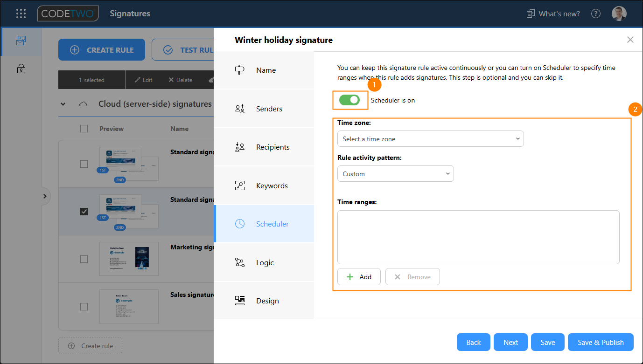Close the Winter holiday signature panel
The image size is (643, 364).
(630, 40)
